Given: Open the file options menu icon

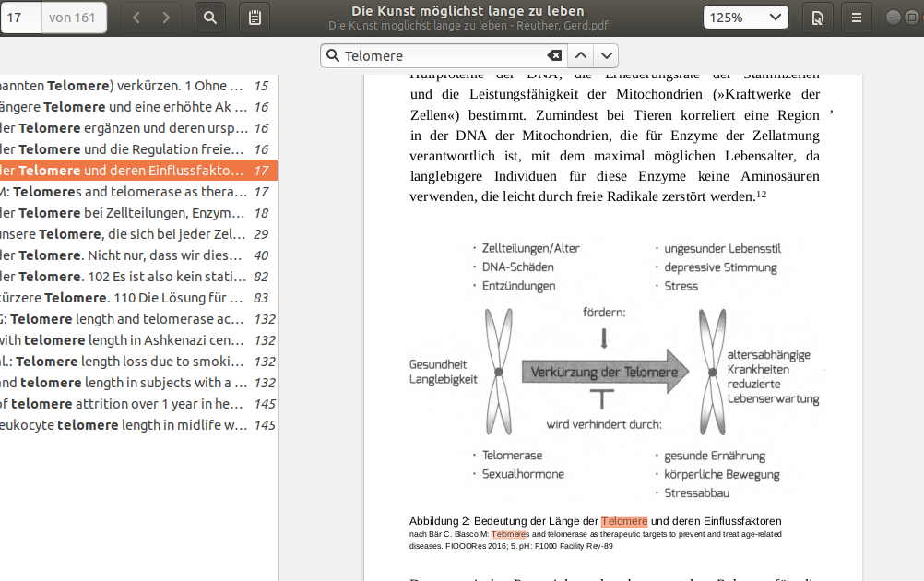Looking at the screenshot, I should pyautogui.click(x=816, y=18).
